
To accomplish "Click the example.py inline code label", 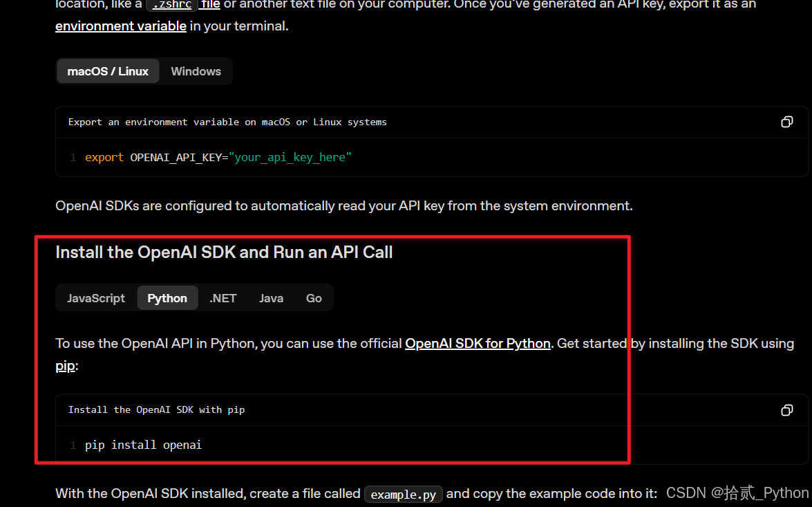I will [x=404, y=495].
